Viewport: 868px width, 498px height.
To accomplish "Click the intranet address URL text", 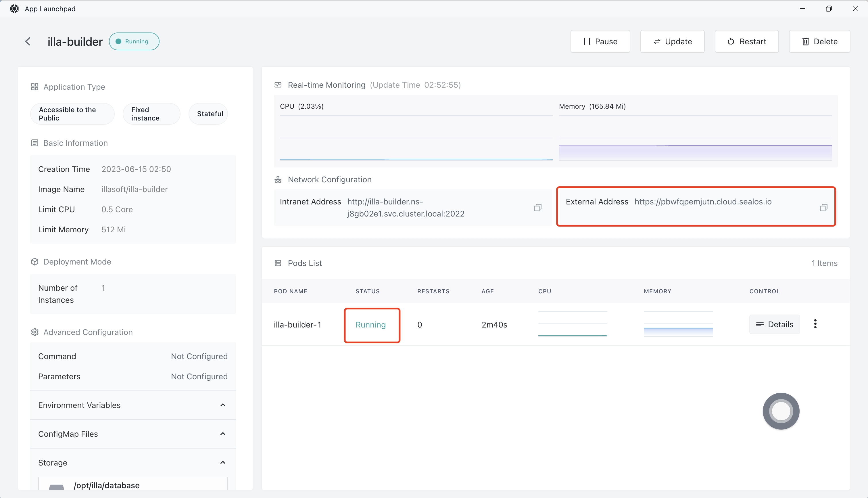I will point(406,208).
